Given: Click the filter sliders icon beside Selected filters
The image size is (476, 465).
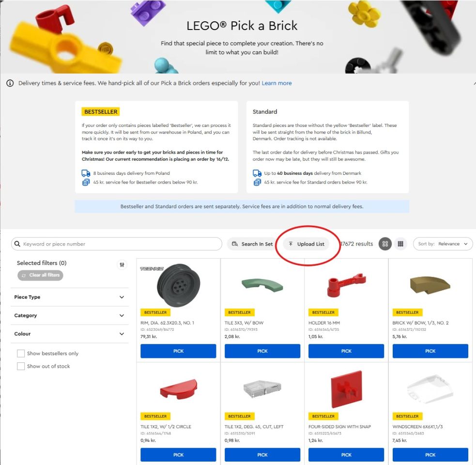Looking at the screenshot, I should 122,264.
